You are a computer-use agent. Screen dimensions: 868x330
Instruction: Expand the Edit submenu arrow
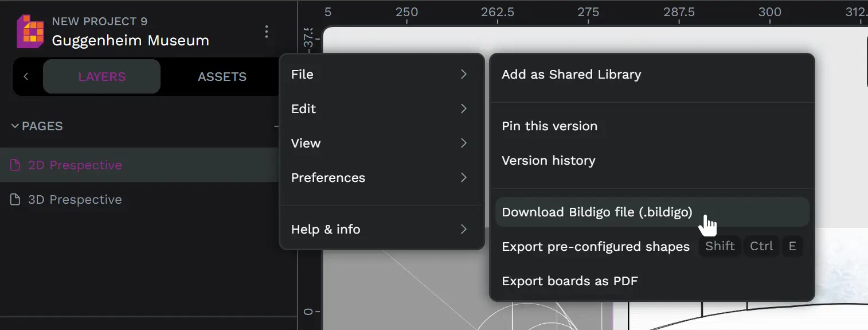[x=463, y=109]
